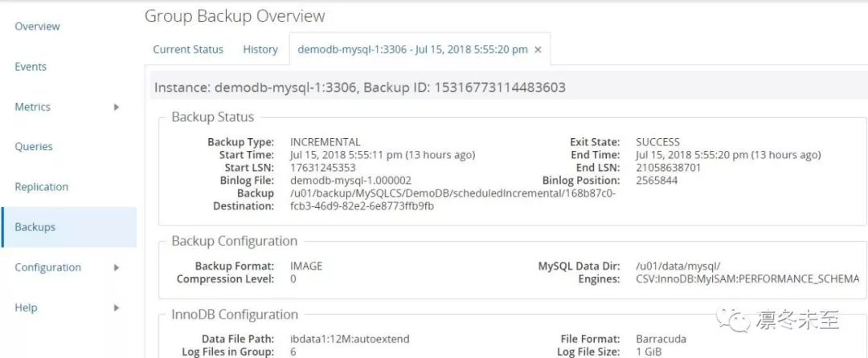Open the Configuration sidebar menu
868x358 pixels.
pos(47,267)
